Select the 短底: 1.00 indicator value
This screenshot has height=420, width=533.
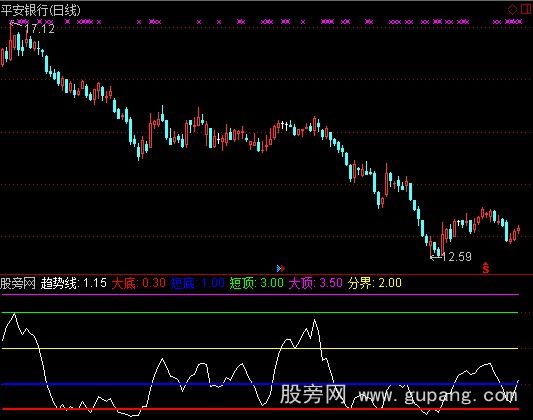[x=197, y=283]
